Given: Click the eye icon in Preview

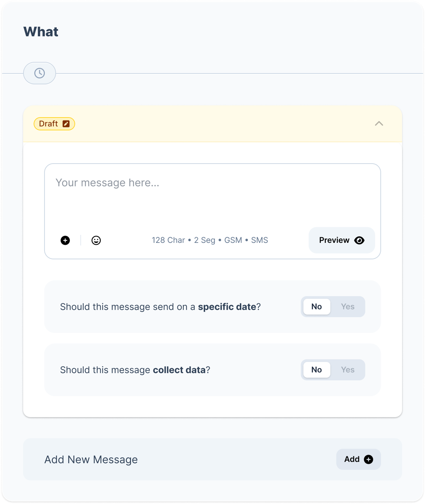Looking at the screenshot, I should tap(359, 240).
